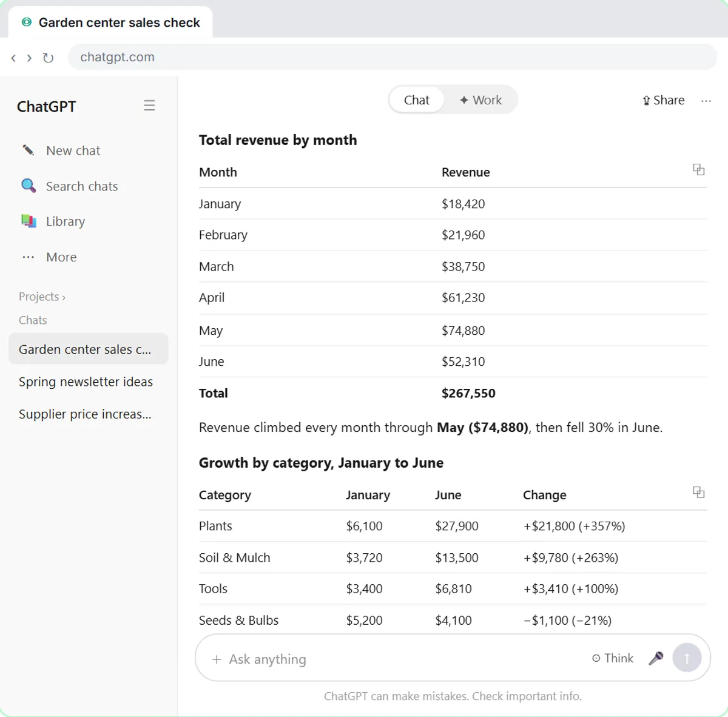This screenshot has width=728, height=717.
Task: Click the send message arrow button
Action: click(687, 658)
